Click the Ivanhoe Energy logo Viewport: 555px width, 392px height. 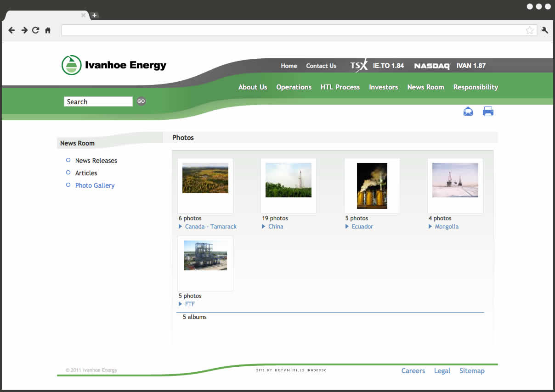[x=114, y=65]
